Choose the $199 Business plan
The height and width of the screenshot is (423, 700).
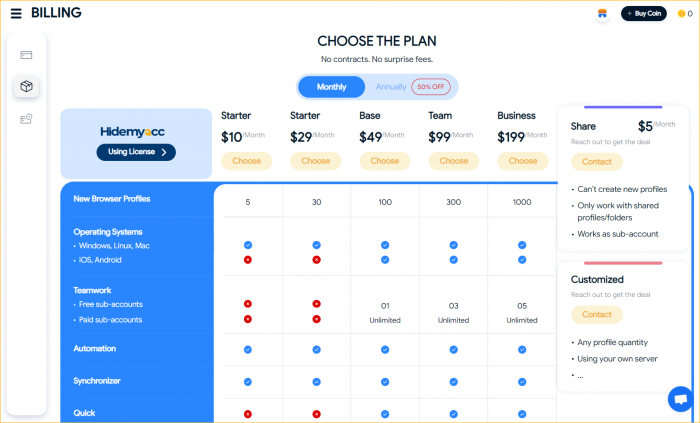tap(523, 161)
